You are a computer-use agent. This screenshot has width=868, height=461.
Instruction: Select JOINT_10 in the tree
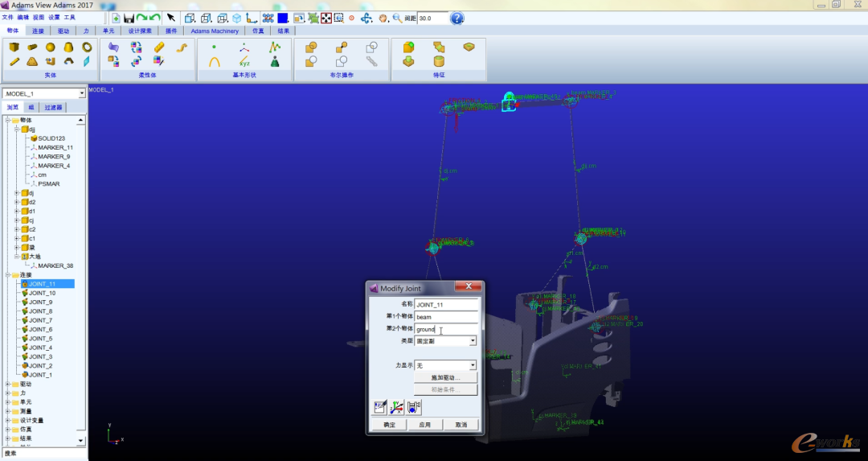click(42, 293)
